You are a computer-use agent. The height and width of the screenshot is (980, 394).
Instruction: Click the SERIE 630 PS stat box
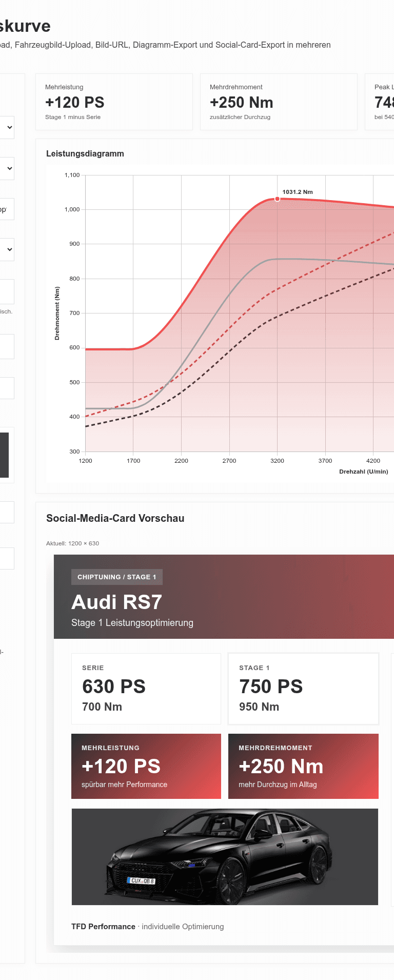146,689
